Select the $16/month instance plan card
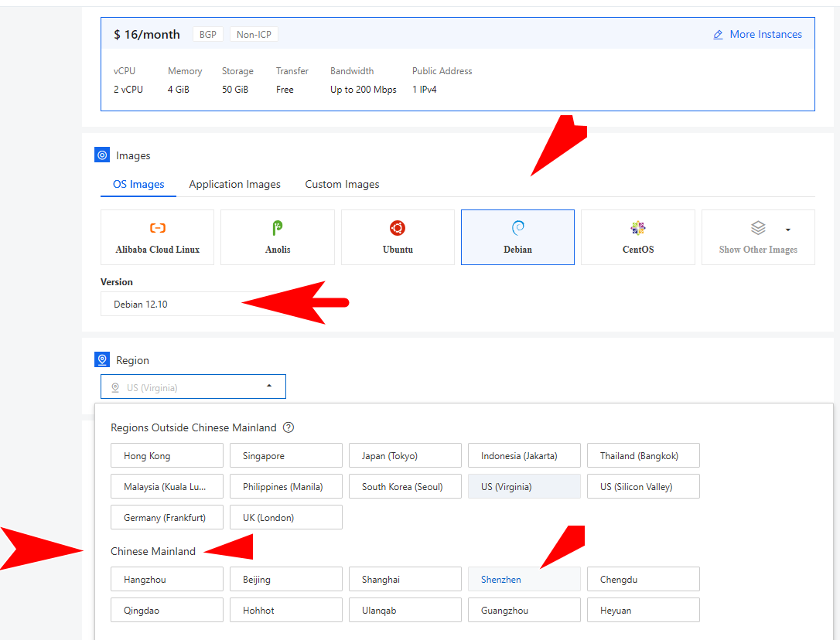 pos(458,64)
